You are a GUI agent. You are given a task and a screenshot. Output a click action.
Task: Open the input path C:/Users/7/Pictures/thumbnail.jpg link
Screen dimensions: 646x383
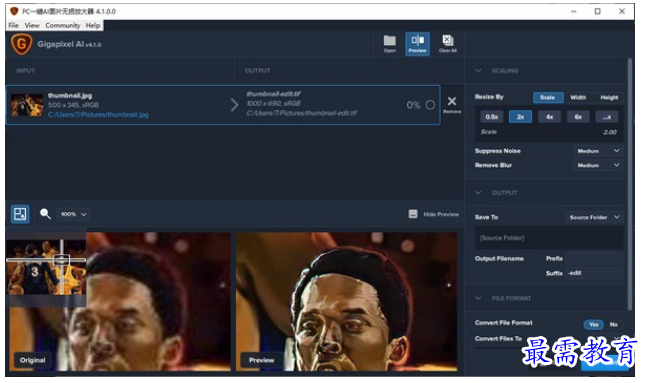pyautogui.click(x=98, y=114)
